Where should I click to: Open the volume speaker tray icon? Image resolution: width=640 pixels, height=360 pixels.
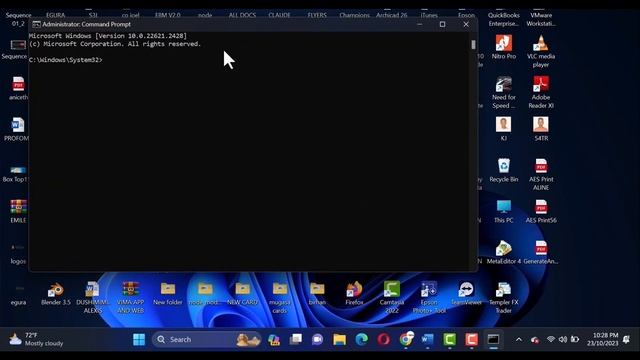563,339
